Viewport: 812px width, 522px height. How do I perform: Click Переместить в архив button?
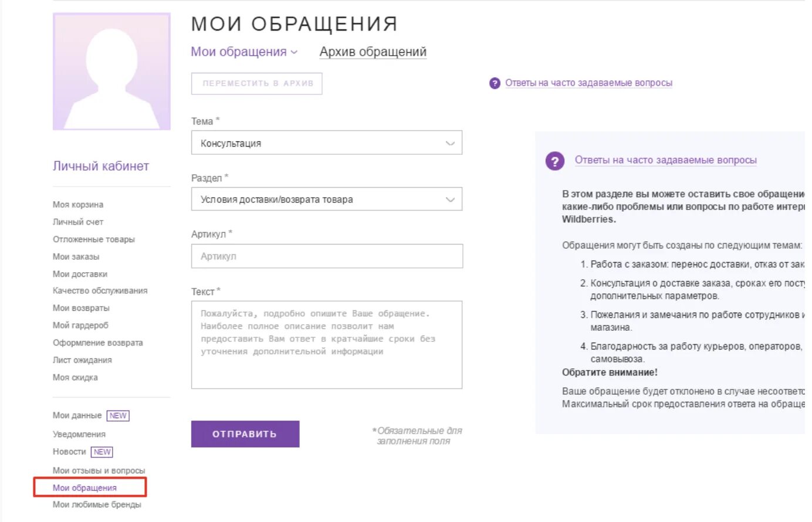pos(257,83)
